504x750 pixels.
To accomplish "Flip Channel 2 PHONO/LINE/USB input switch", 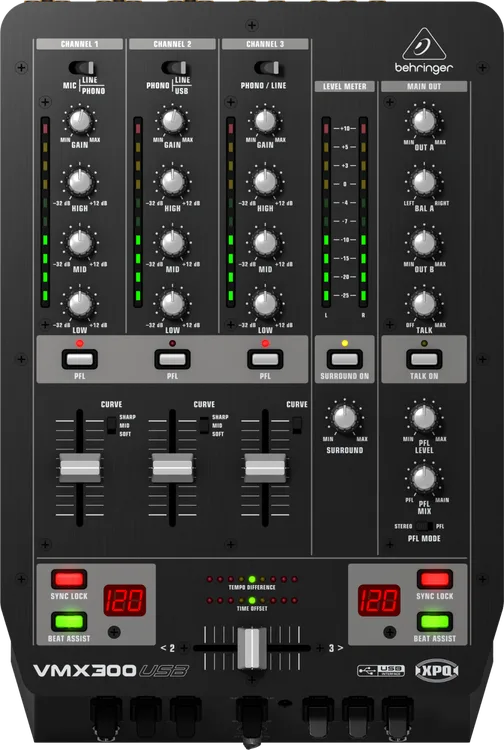I will (x=175, y=68).
